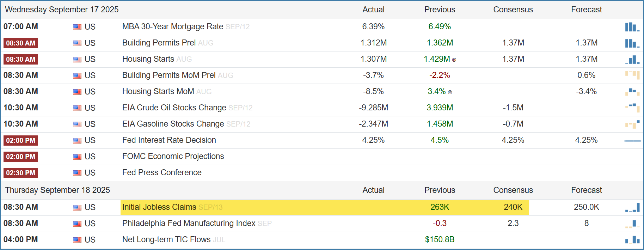Screen dimensions: 644x250
Task: Open Philadelphia Fed Manufacturing Index chart icon
Action: pos(632,224)
